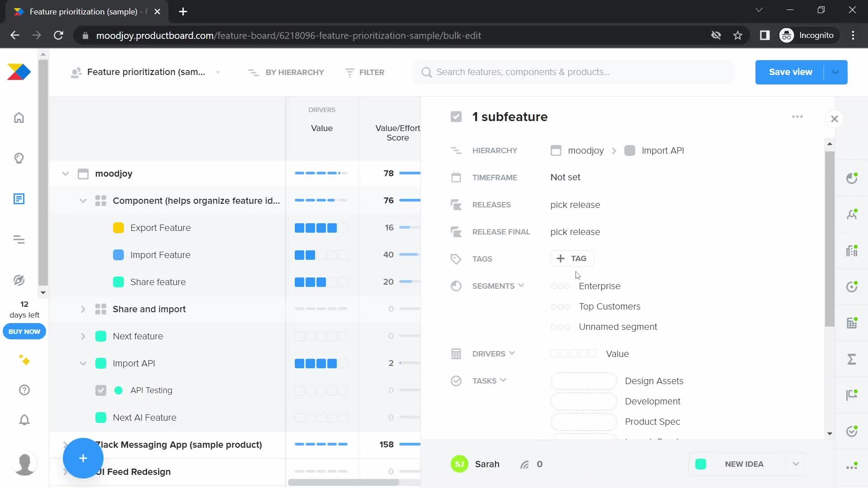Click the Search features input field

tap(573, 72)
